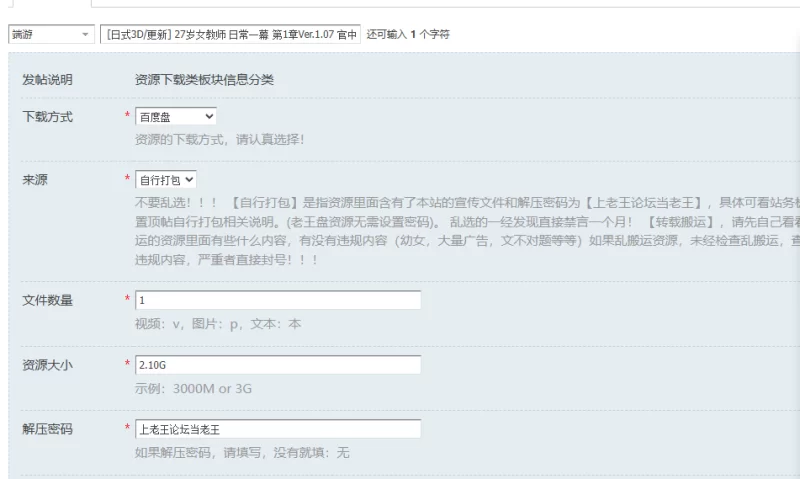Click the 还可输入 1 个字符 character counter

pos(408,34)
